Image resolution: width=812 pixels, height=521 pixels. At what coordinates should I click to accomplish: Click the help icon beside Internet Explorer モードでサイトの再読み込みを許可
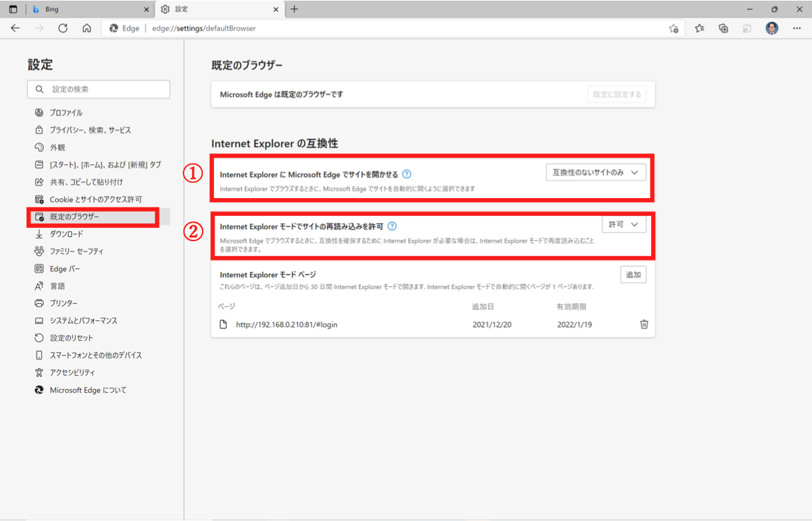392,226
